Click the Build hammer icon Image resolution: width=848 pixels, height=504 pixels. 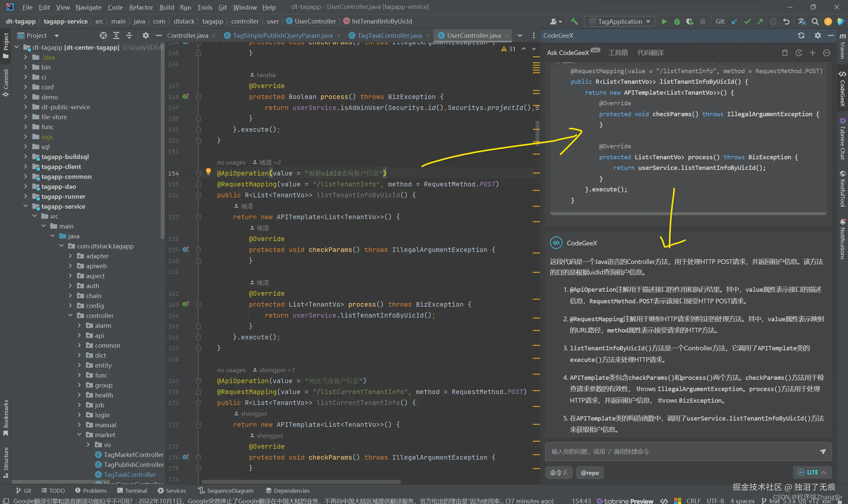[574, 22]
